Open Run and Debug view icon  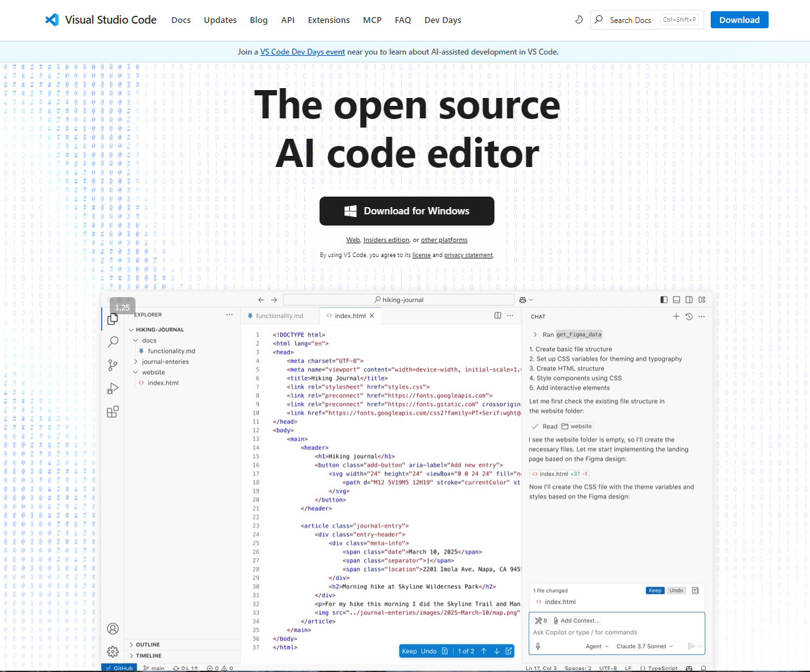coord(113,389)
